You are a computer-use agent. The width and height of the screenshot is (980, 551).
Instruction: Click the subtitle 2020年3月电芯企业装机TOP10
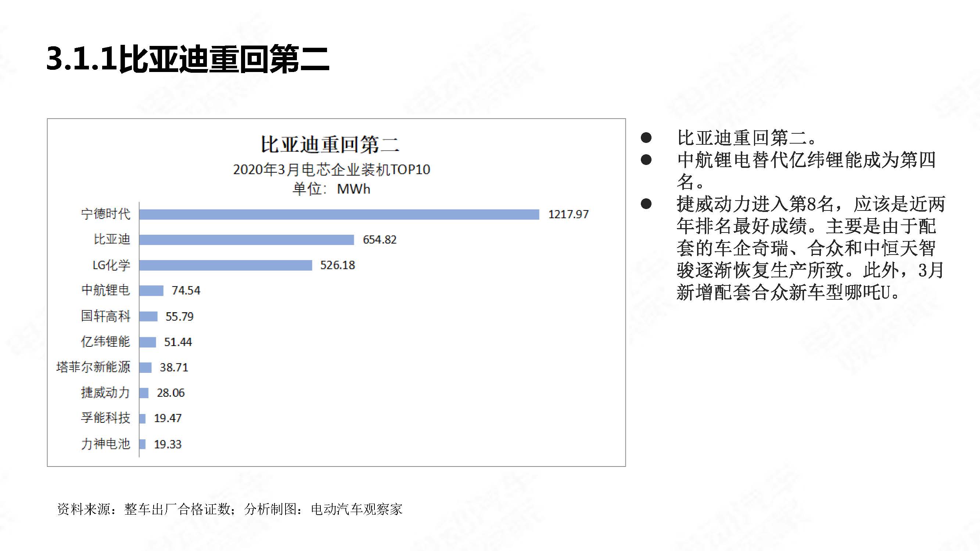[x=331, y=170]
